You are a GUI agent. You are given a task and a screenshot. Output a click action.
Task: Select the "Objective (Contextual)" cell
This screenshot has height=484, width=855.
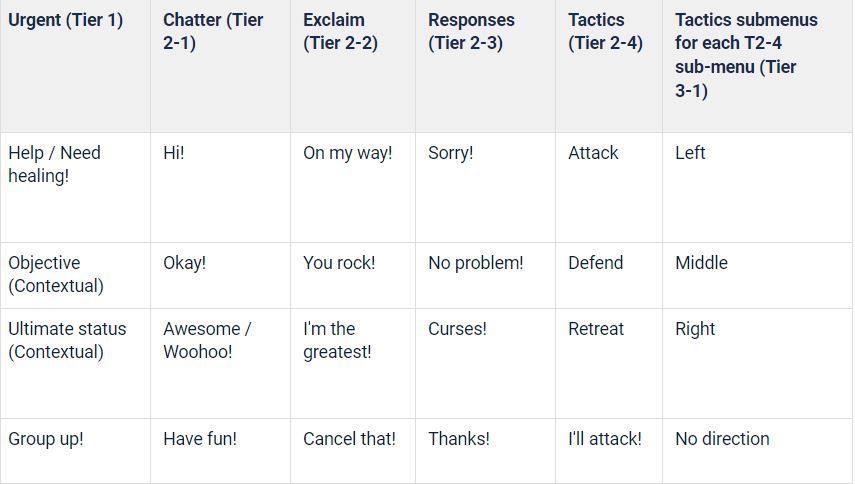(x=56, y=274)
